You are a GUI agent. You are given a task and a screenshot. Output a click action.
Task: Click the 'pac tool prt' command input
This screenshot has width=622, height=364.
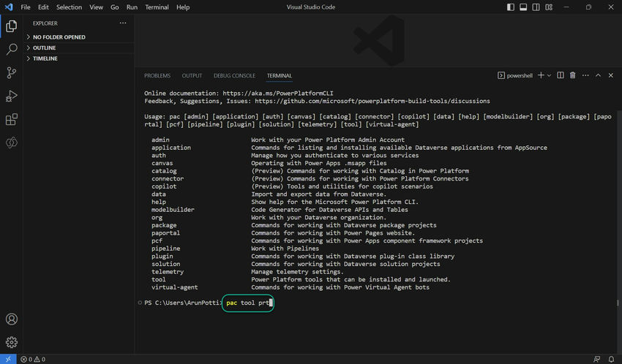coord(248,303)
